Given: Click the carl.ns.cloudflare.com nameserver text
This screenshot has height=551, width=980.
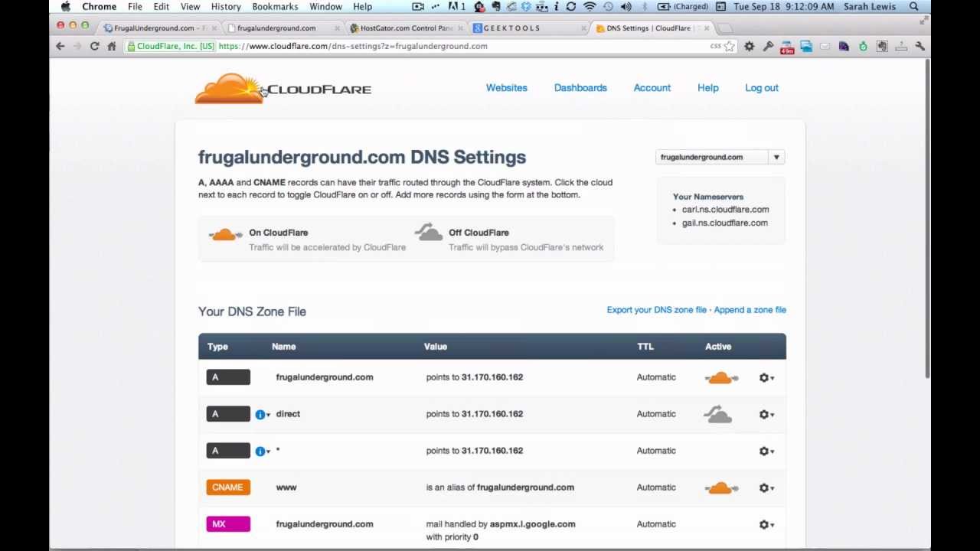Looking at the screenshot, I should coord(725,209).
